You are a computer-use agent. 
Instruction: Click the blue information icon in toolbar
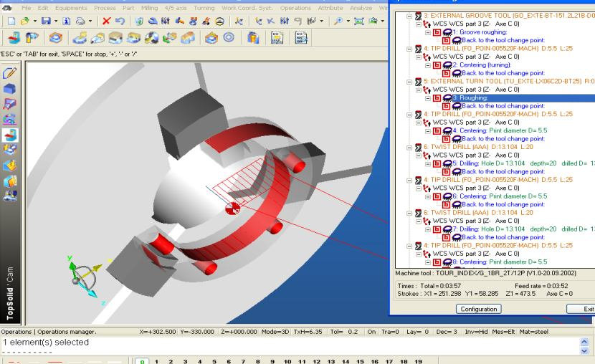(67, 21)
